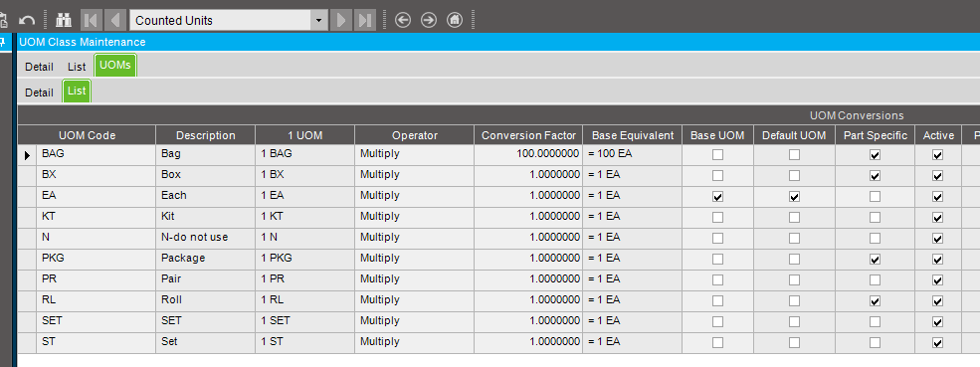
Task: Click the home icon in toolbar
Action: [x=455, y=20]
